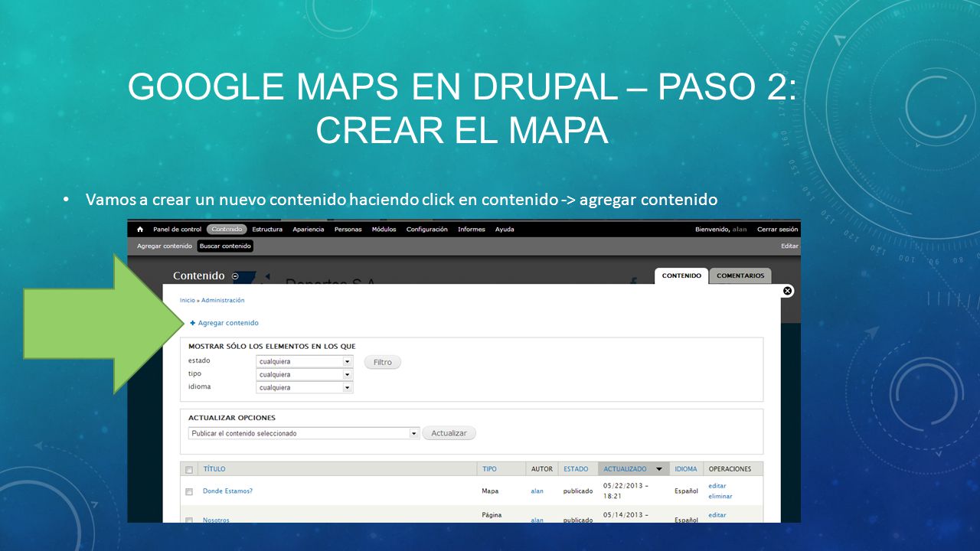Image resolution: width=980 pixels, height=551 pixels.
Task: Open the estado filter dropdown
Action: 305,361
